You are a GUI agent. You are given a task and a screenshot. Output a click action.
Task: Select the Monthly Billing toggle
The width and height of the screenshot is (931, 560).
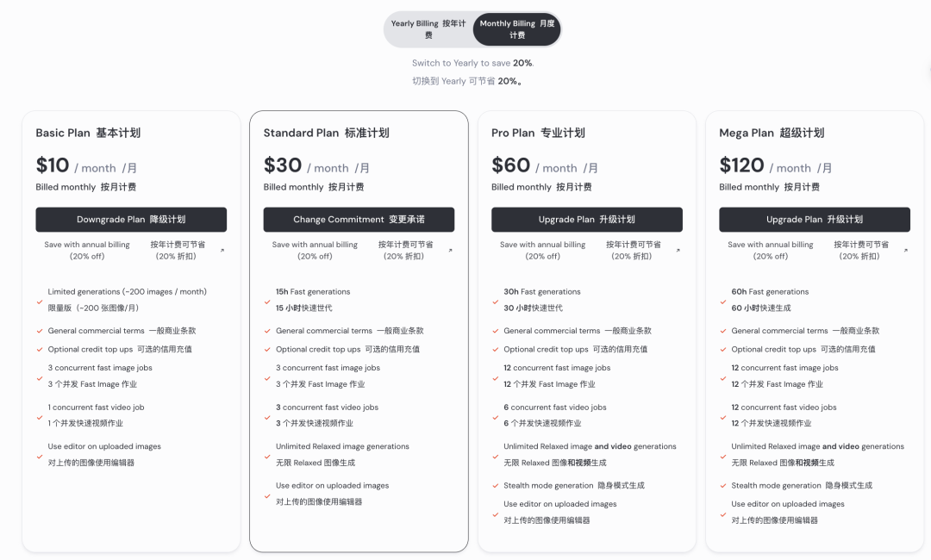click(516, 29)
